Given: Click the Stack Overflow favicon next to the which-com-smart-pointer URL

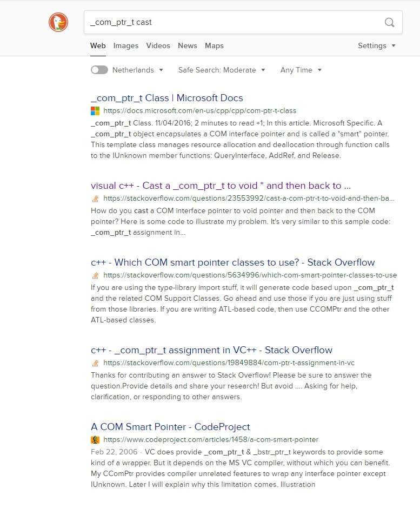Looking at the screenshot, I should 95,275.
